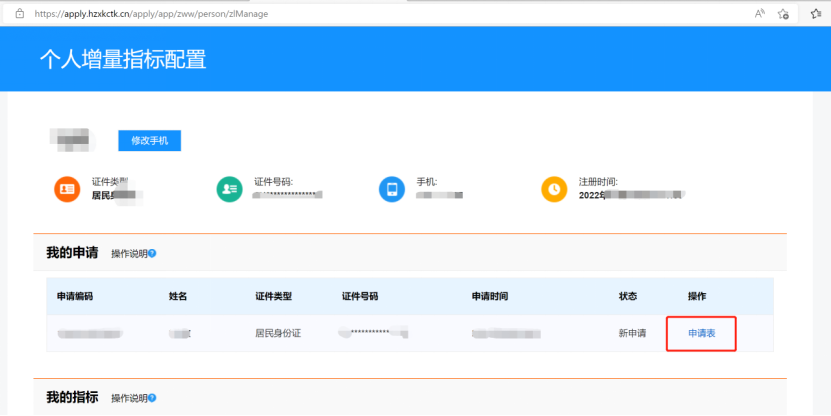
Task: Click the green ID number icon
Action: pos(229,188)
